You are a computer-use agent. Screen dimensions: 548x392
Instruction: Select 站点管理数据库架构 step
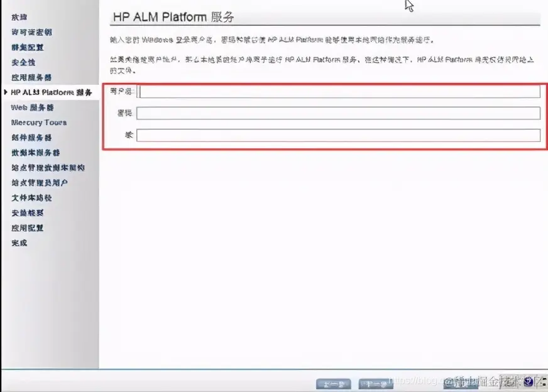coord(48,167)
